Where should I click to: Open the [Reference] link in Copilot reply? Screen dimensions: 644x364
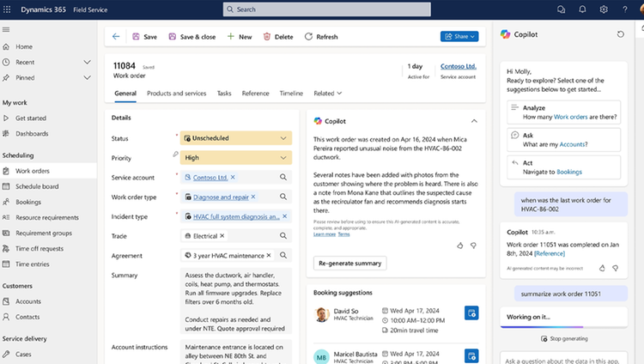click(x=550, y=253)
